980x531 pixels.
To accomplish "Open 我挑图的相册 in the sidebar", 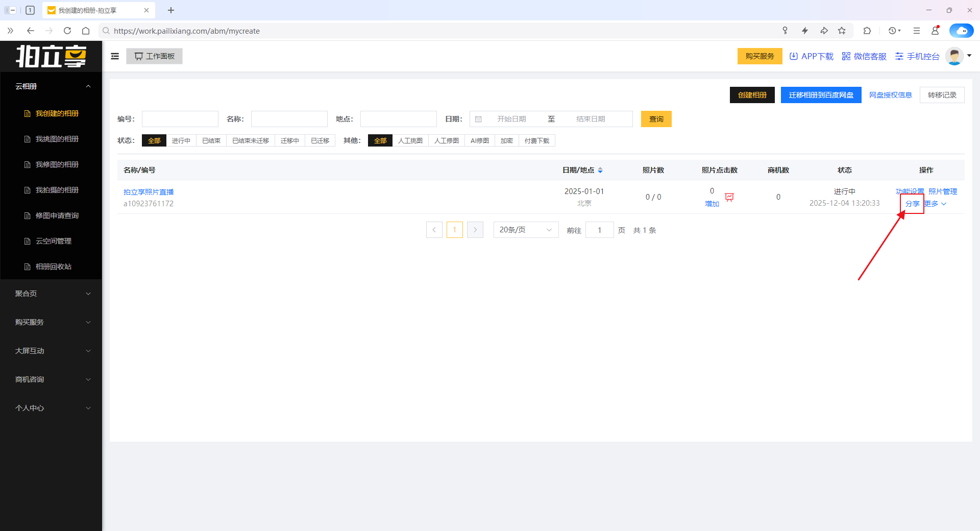I will click(x=57, y=139).
